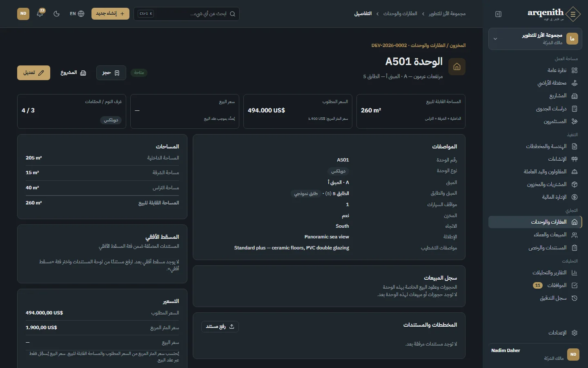Open المستثمرون investors sidebar item
Image resolution: width=588 pixels, height=368 pixels.
tap(535, 121)
